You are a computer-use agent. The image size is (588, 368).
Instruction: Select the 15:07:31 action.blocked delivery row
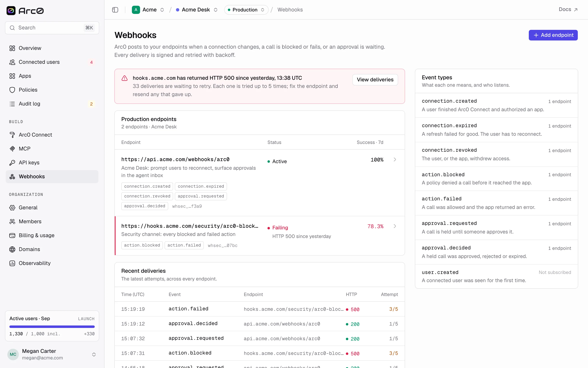click(259, 353)
